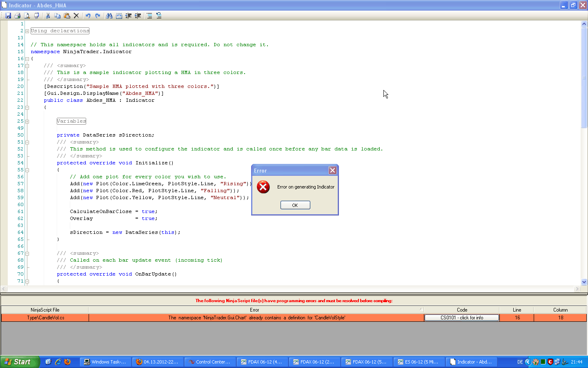
Task: Launch Internet Explorer from quick launch
Action: (x=58, y=362)
